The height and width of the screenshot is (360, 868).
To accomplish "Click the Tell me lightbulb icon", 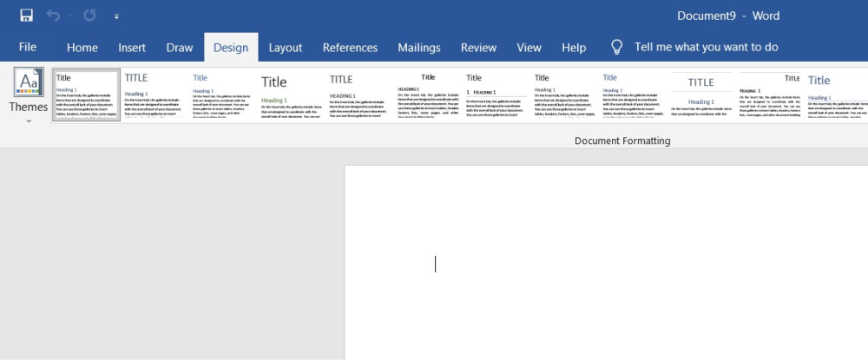I will [x=617, y=47].
